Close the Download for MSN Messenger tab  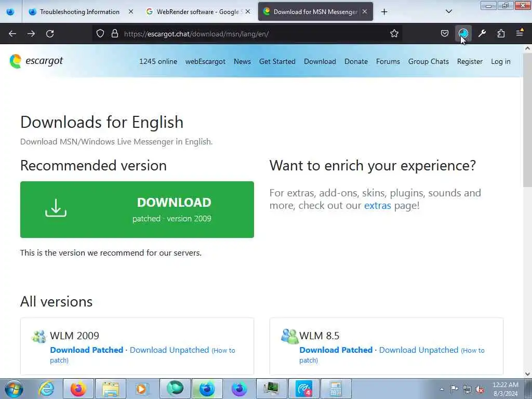point(365,11)
